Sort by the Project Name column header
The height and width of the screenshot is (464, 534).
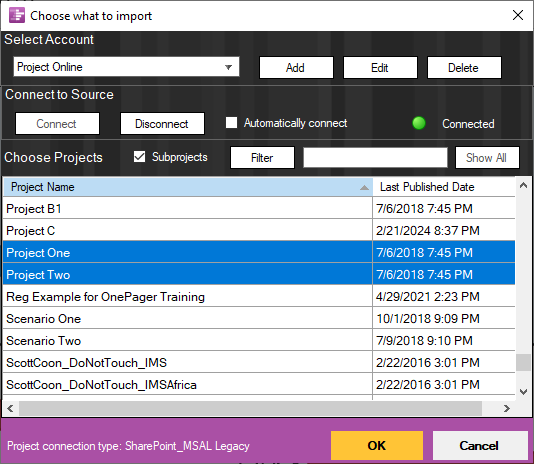[188, 187]
